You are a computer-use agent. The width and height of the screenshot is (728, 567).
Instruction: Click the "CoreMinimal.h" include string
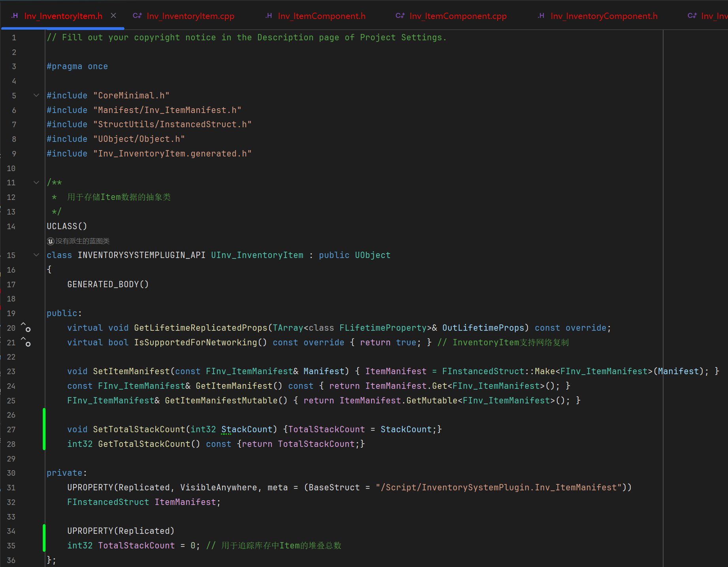click(x=131, y=96)
